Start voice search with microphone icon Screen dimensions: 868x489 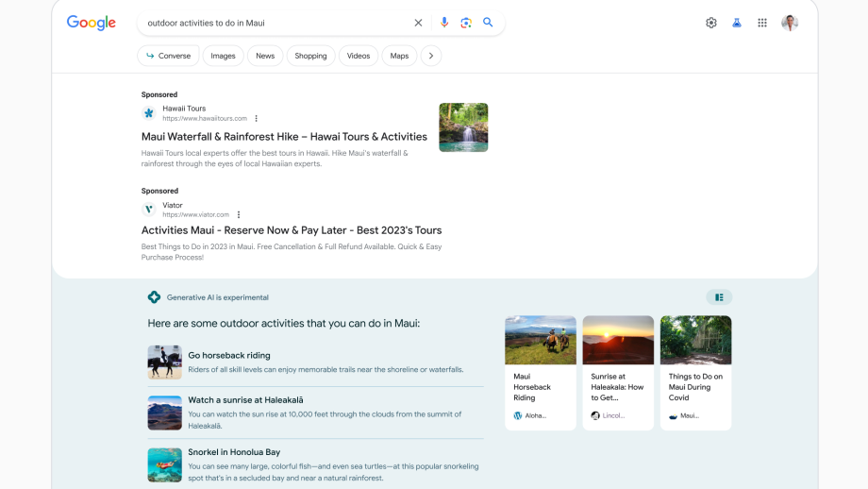pyautogui.click(x=444, y=23)
